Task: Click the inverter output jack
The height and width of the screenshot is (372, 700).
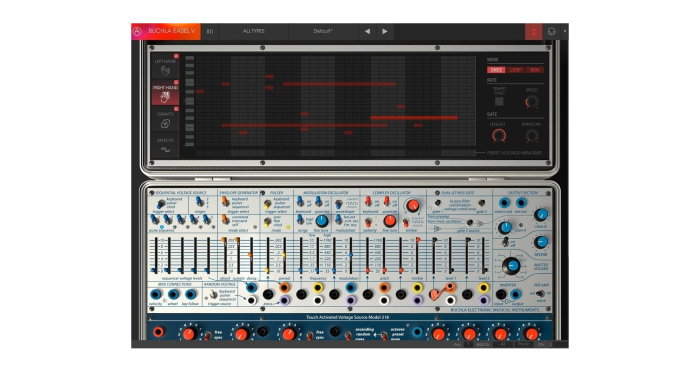Action: [515, 294]
